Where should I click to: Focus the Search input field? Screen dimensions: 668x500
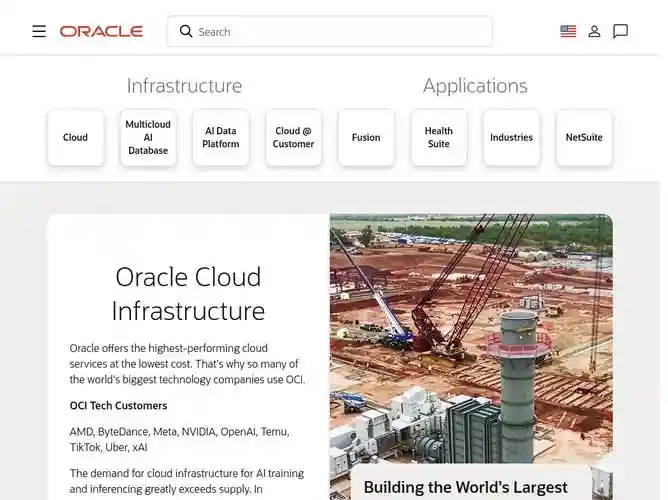[330, 32]
